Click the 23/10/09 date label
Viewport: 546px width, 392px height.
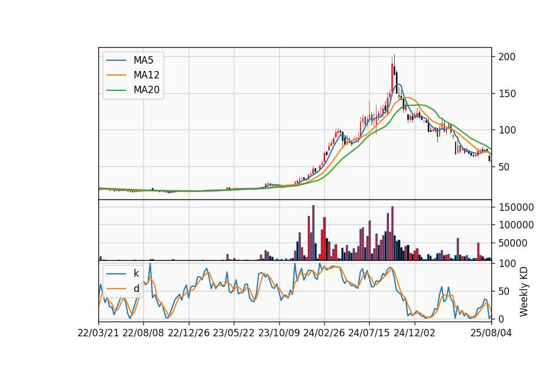pyautogui.click(x=279, y=333)
